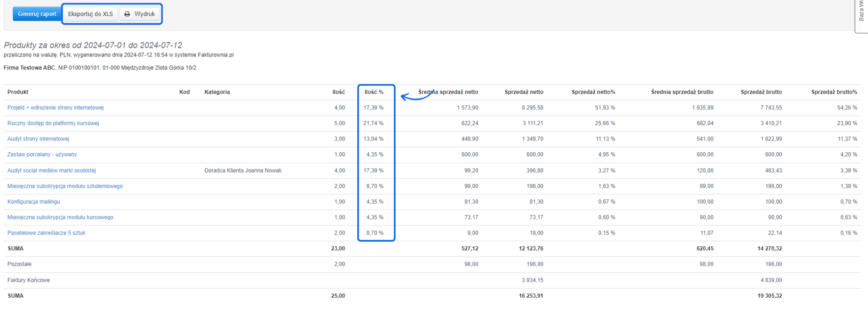The image size is (868, 309).
Task: Click Średnia sprzedaż brutto column header
Action: click(x=682, y=92)
